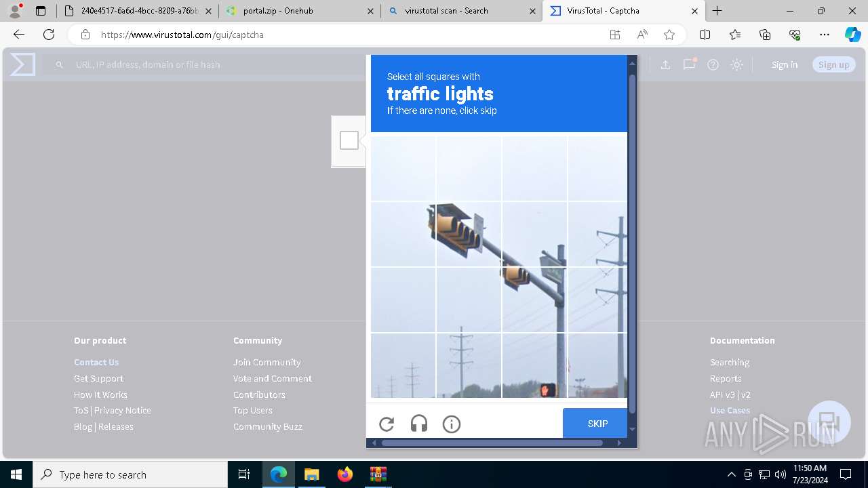The image size is (868, 488).
Task: Open Vote and Comment link
Action: point(273,378)
